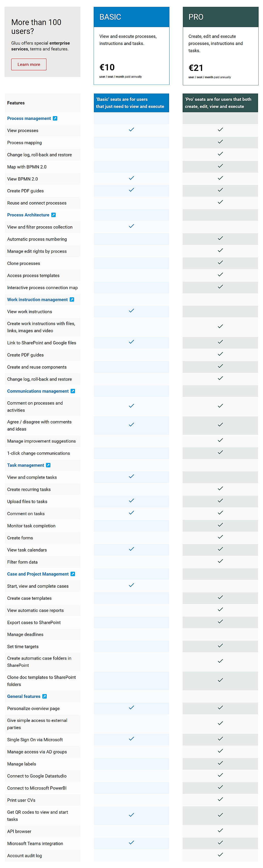This screenshot has width=263, height=868.
Task: Click the Pro seats description banner
Action: tap(220, 103)
